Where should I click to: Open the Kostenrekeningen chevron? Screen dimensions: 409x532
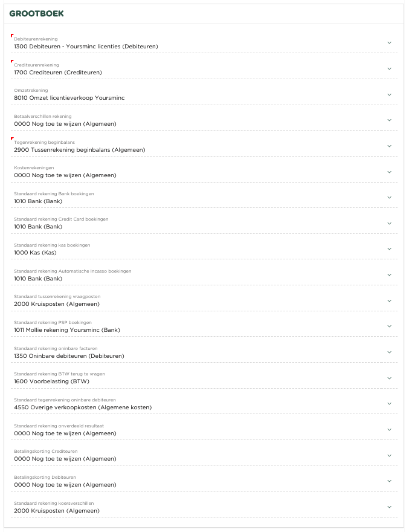389,172
